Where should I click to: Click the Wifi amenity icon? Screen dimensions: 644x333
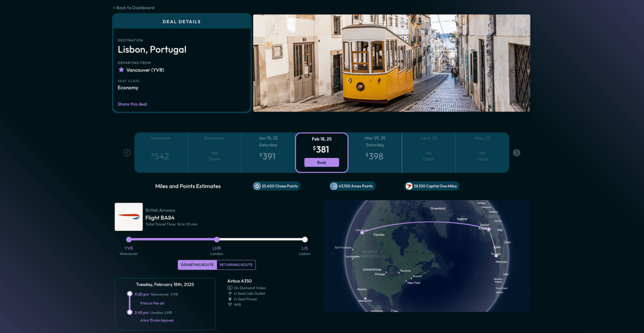pos(230,305)
